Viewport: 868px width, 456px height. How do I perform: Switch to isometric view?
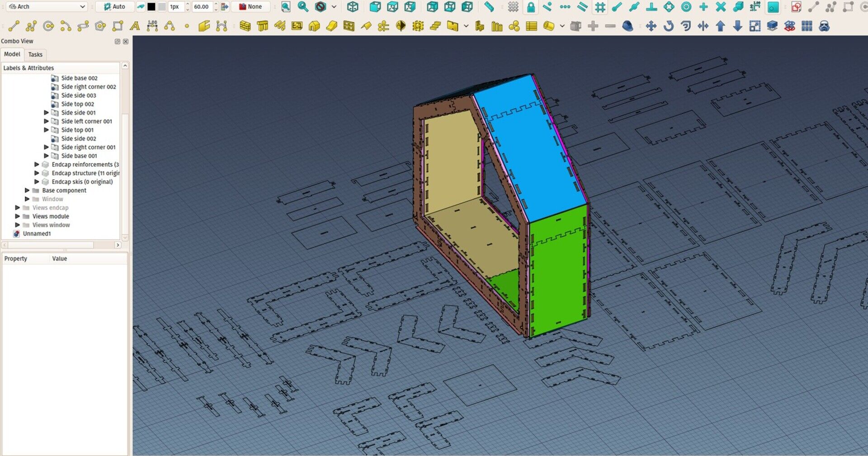pos(353,7)
